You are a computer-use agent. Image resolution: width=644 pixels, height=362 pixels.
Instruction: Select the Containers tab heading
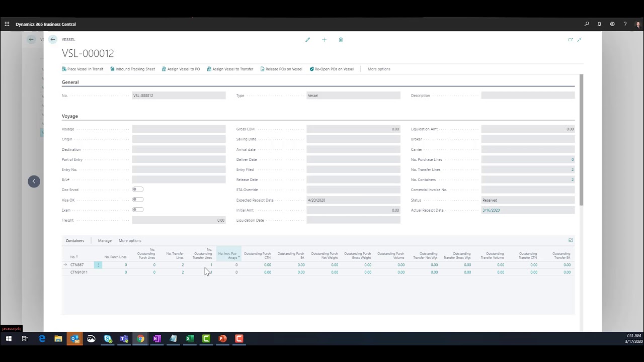[x=75, y=241]
